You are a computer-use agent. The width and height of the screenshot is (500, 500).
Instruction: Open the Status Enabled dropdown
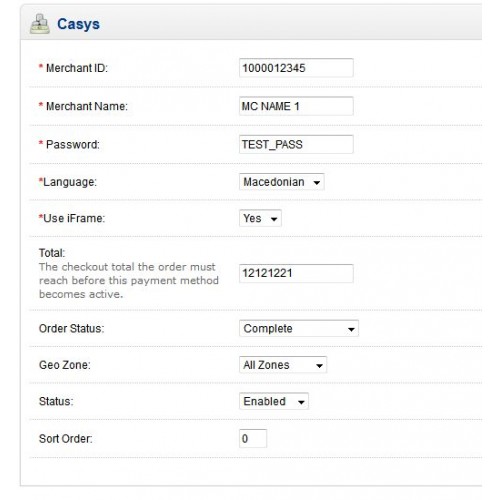pyautogui.click(x=274, y=401)
